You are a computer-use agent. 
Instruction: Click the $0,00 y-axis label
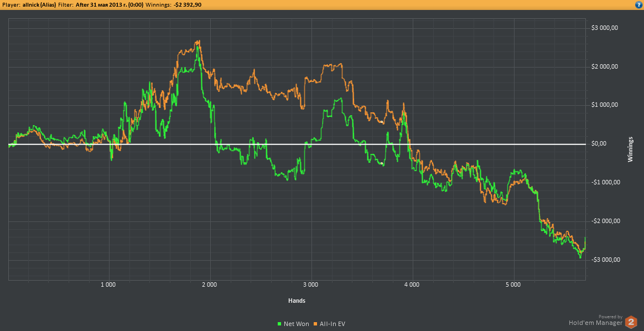coord(600,144)
